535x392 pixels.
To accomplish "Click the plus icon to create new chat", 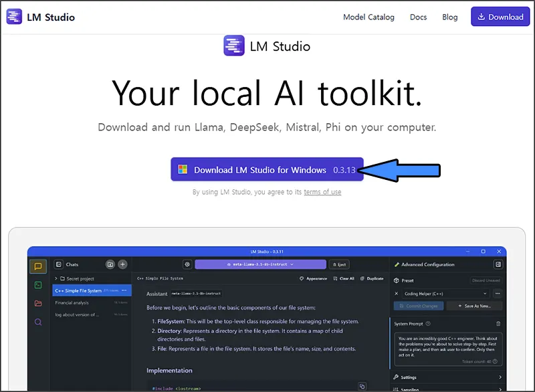I will point(122,264).
